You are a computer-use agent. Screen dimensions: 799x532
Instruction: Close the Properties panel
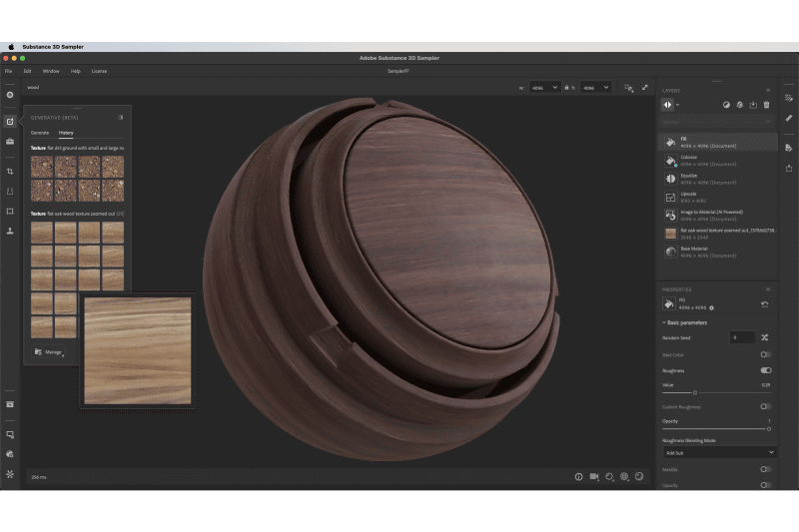point(768,289)
